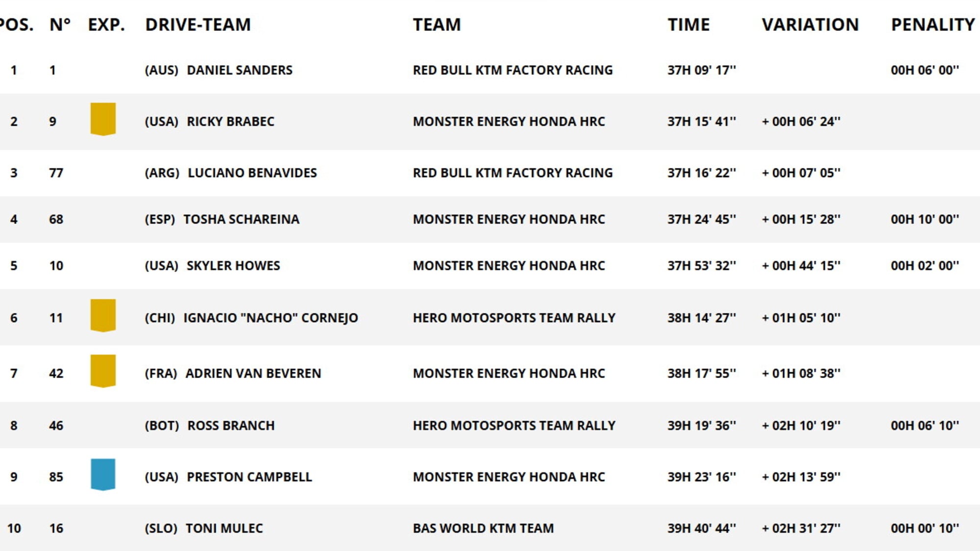Click the yellow badge next to Nacho Cornejo
Image resolution: width=980 pixels, height=551 pixels.
pyautogui.click(x=103, y=315)
